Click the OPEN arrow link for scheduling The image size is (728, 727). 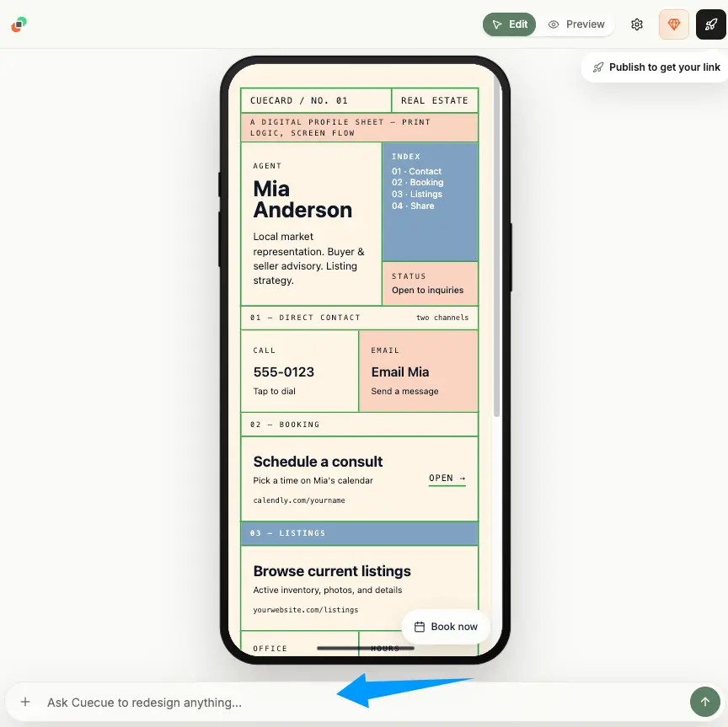coord(447,478)
